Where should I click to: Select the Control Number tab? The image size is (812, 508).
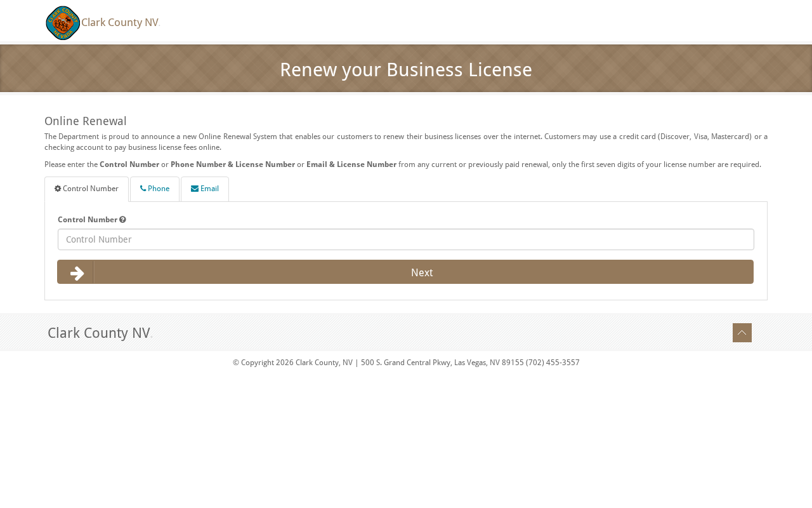(x=86, y=189)
